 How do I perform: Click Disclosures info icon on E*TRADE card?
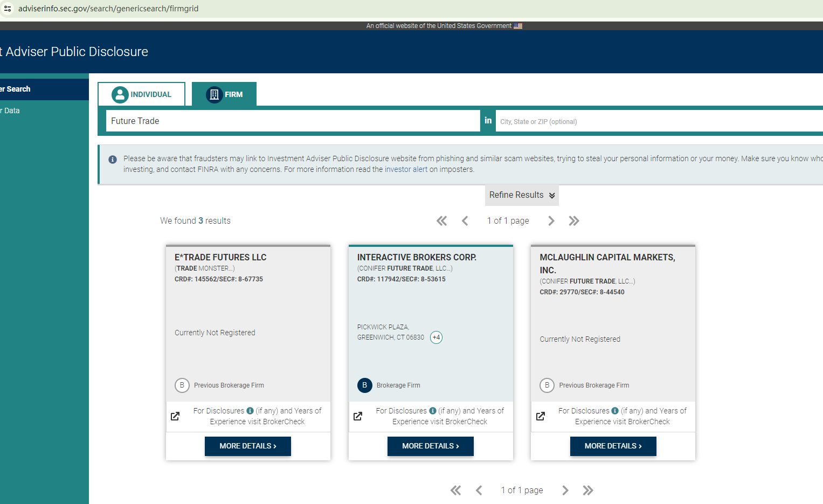pyautogui.click(x=250, y=411)
